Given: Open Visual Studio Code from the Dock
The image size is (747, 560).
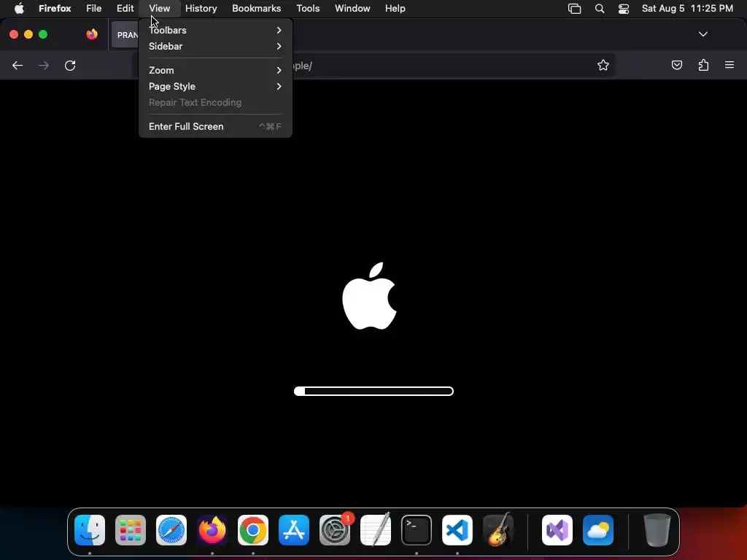Looking at the screenshot, I should [x=457, y=530].
